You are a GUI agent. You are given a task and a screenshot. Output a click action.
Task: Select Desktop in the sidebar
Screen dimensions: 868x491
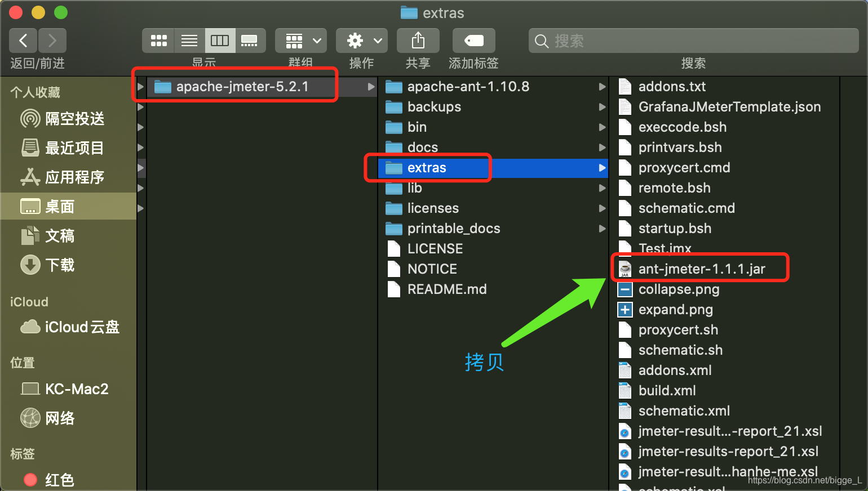[x=68, y=207]
